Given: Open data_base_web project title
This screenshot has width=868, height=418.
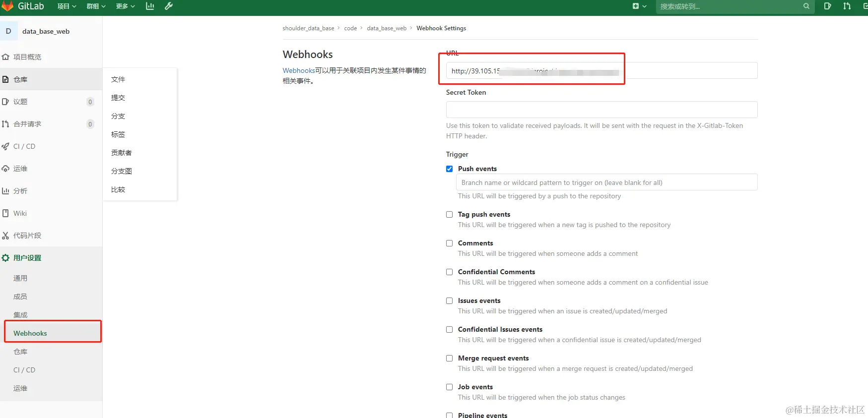Looking at the screenshot, I should click(46, 31).
